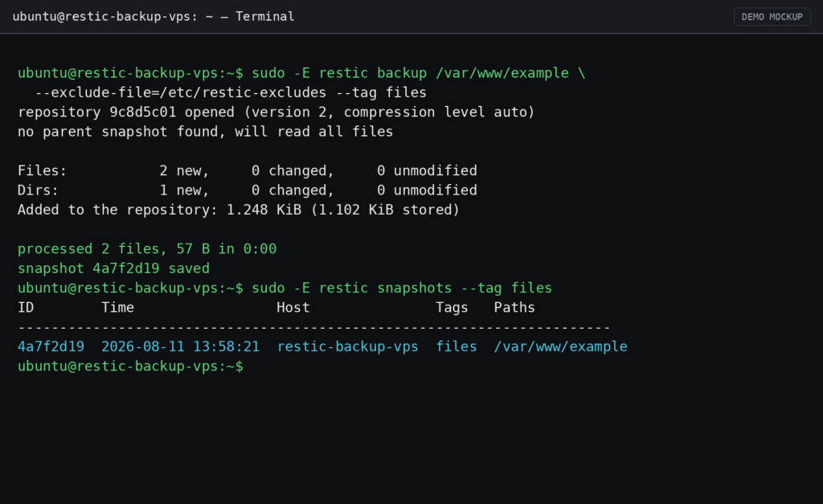Click the Host column header
823x504 pixels.
pos(293,308)
